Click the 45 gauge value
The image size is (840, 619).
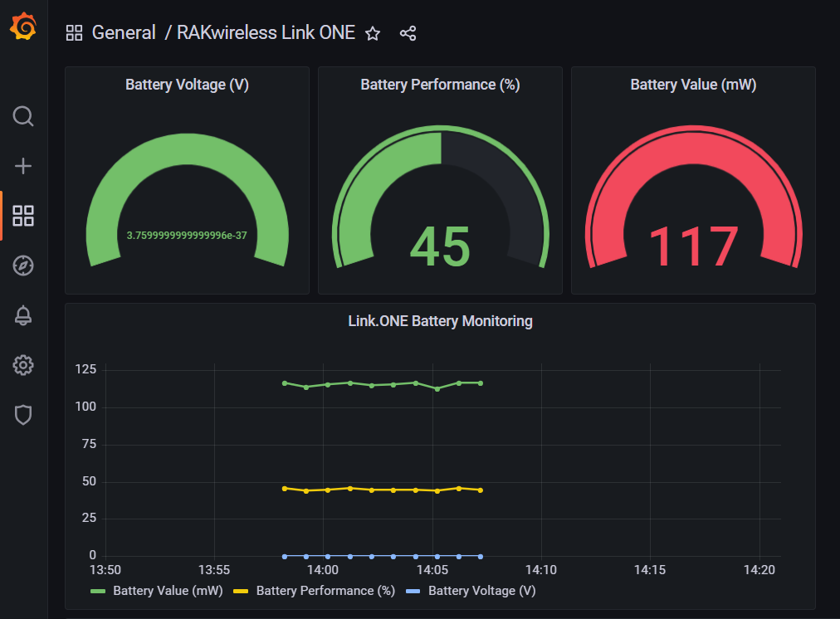pyautogui.click(x=440, y=246)
